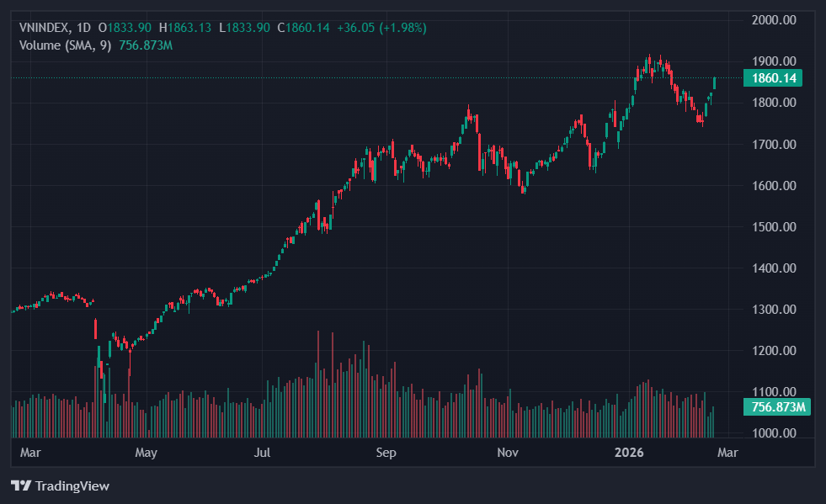The width and height of the screenshot is (826, 504).
Task: Click the latest green candlestick
Action: click(x=715, y=82)
